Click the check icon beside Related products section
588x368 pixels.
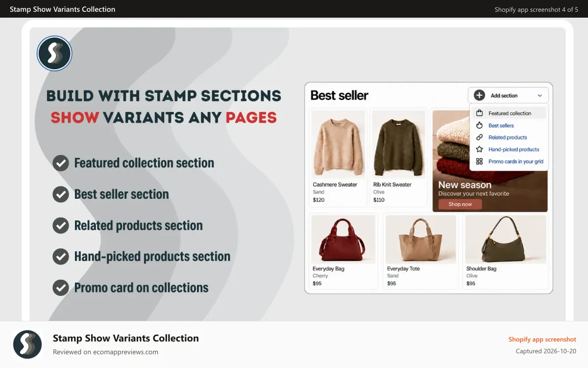click(x=61, y=226)
